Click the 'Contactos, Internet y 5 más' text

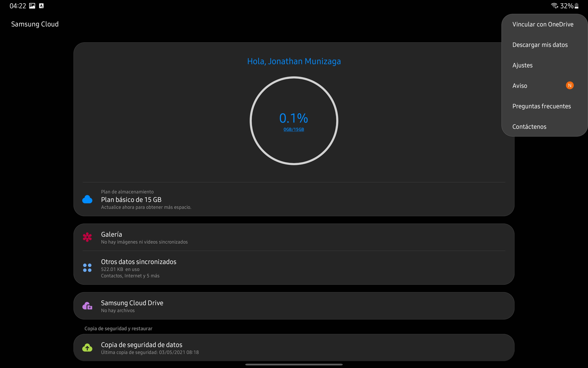130,276
